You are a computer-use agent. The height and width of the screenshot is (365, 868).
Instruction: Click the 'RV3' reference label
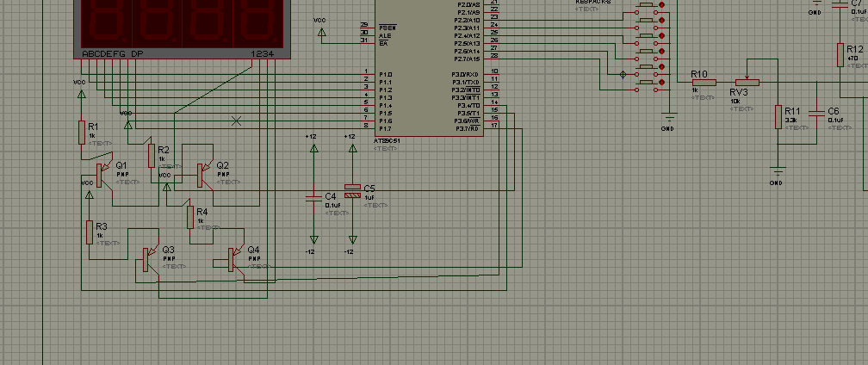point(739,92)
